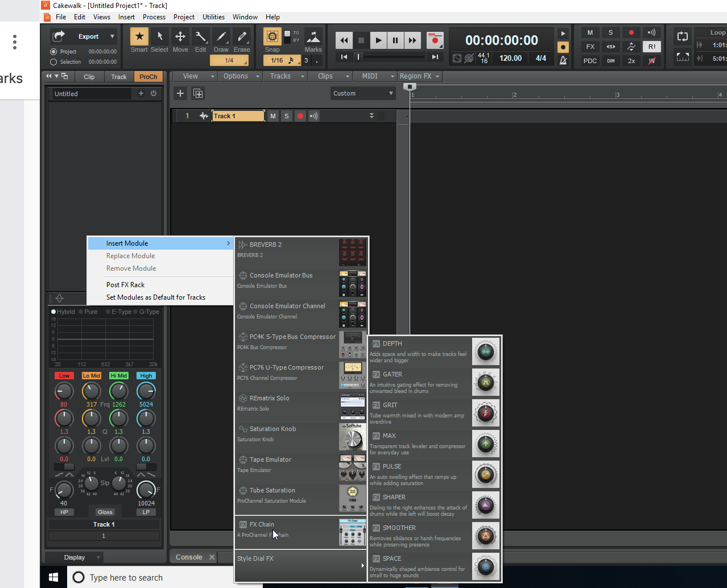Image resolution: width=727 pixels, height=588 pixels.
Task: Toggle the Hi Mid EQ band
Action: [x=119, y=376]
